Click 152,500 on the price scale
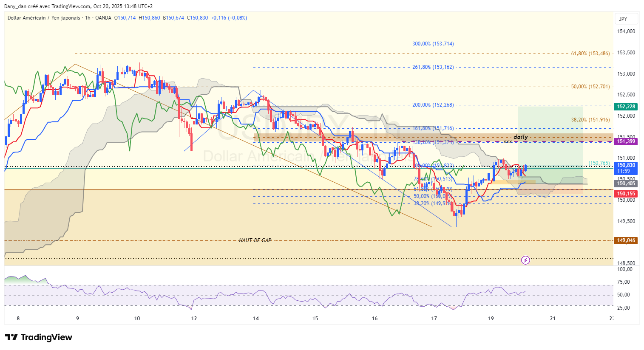 pyautogui.click(x=626, y=95)
